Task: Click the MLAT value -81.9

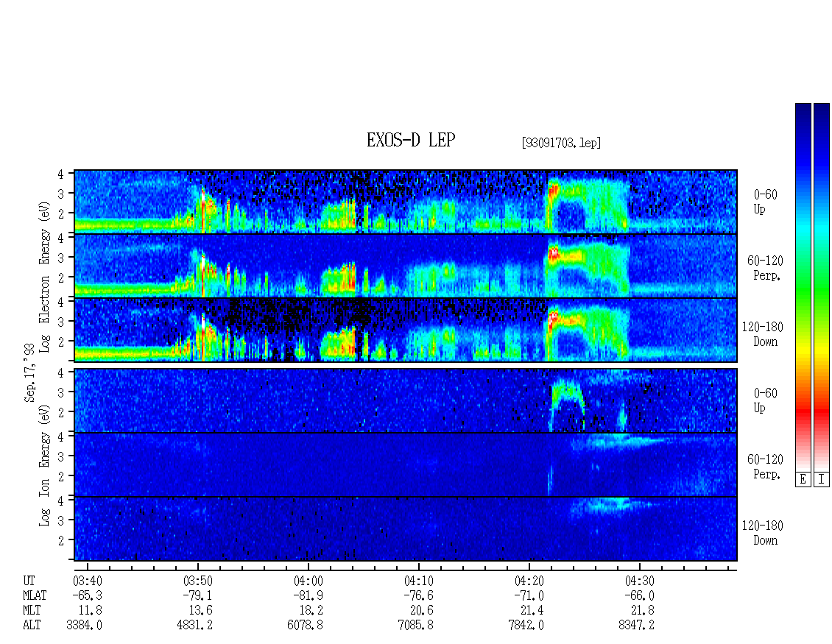Action: point(309,595)
